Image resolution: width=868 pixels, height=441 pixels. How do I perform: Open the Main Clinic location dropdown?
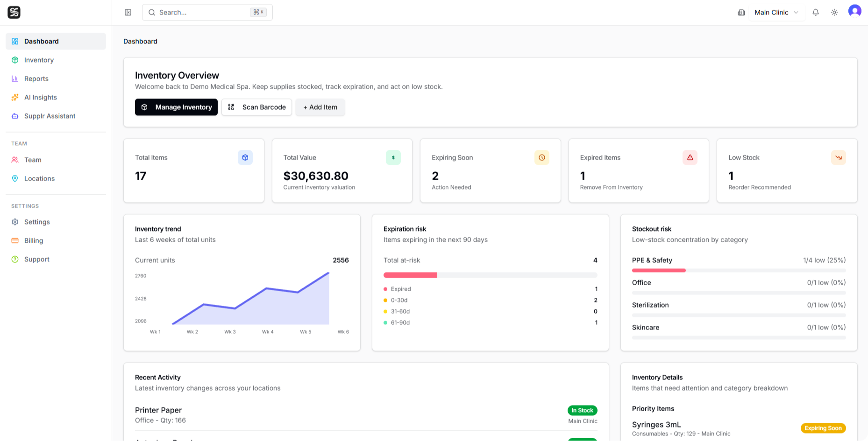click(x=776, y=13)
